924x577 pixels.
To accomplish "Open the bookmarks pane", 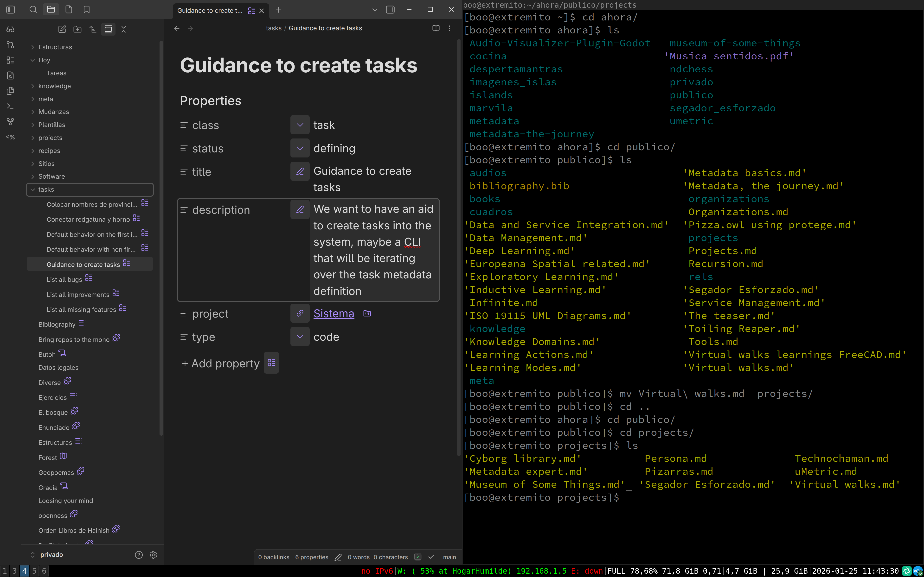I will 87,10.
